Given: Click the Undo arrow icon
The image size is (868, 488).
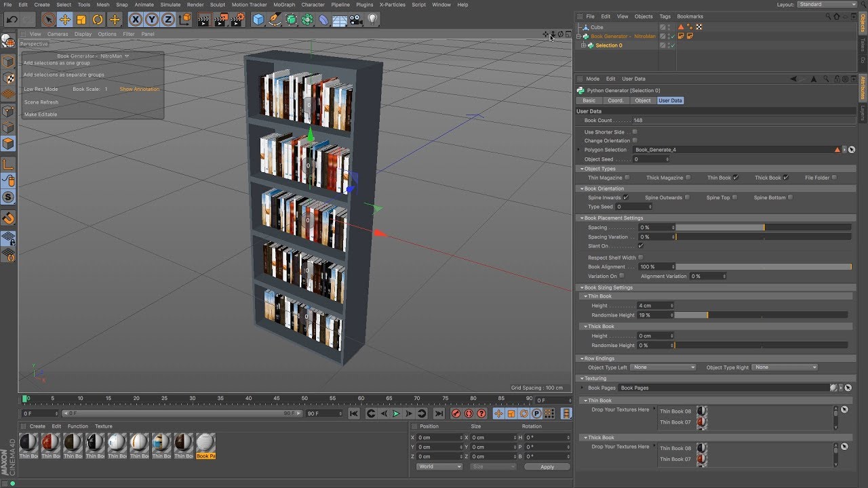Looking at the screenshot, I should 12,20.
